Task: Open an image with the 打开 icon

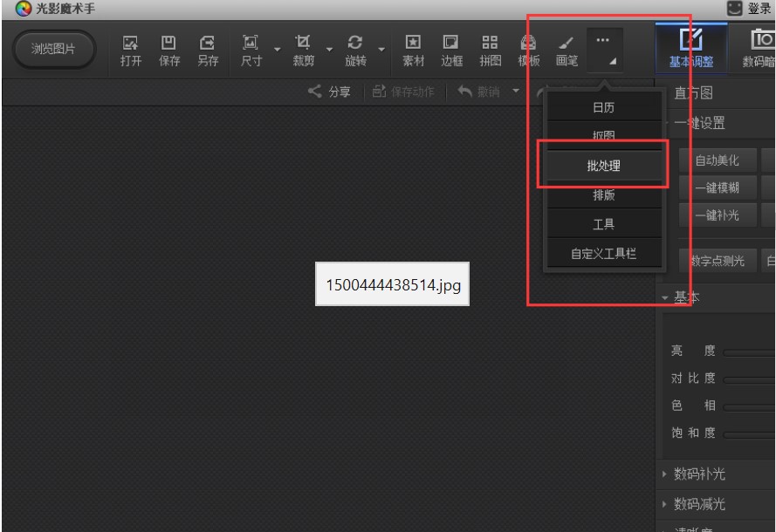Action: [131, 51]
